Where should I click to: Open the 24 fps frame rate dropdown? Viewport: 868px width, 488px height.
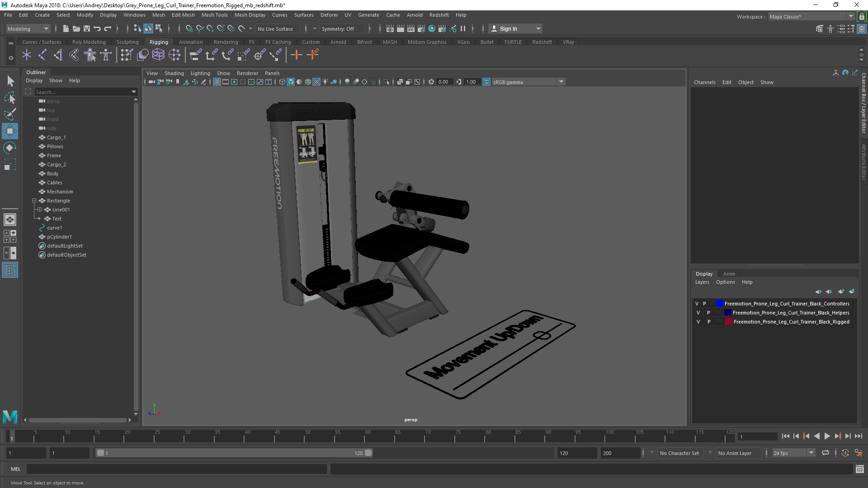pos(793,453)
